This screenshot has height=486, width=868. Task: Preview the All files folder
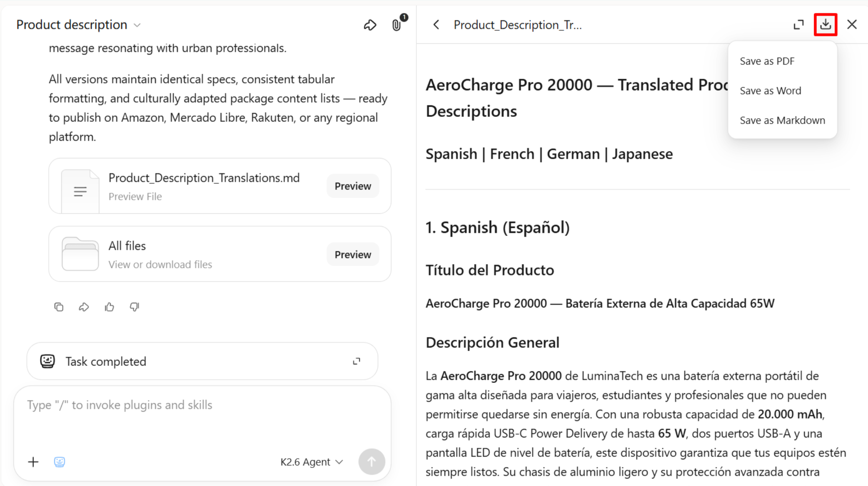click(x=353, y=255)
